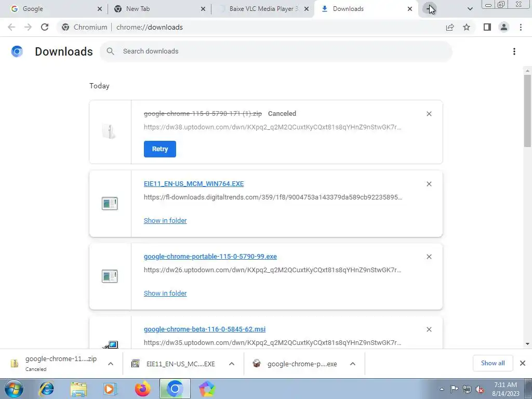Open the user profile avatar
Screen dimensions: 532x399
coord(504,27)
